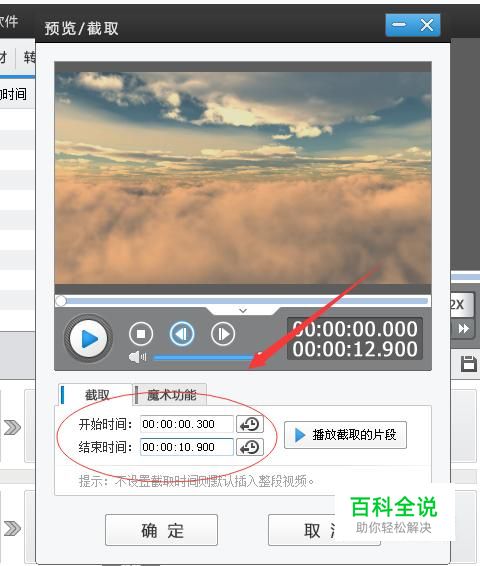The height and width of the screenshot is (566, 480).
Task: Click the 2X speed button behind dialog
Action: [x=462, y=304]
